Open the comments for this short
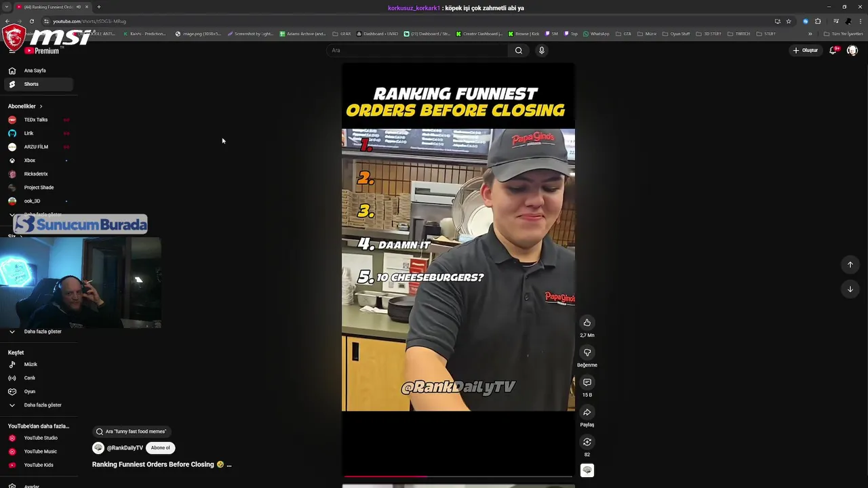 (x=587, y=382)
